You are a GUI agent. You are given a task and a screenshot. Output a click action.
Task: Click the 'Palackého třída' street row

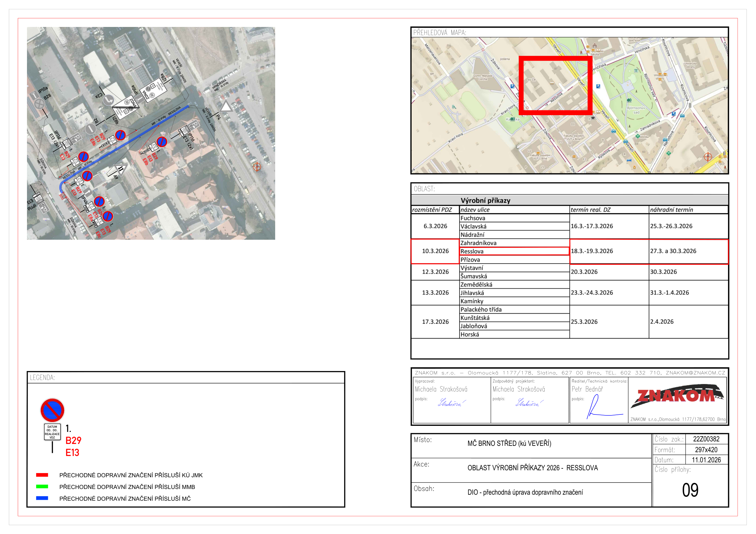(x=515, y=309)
